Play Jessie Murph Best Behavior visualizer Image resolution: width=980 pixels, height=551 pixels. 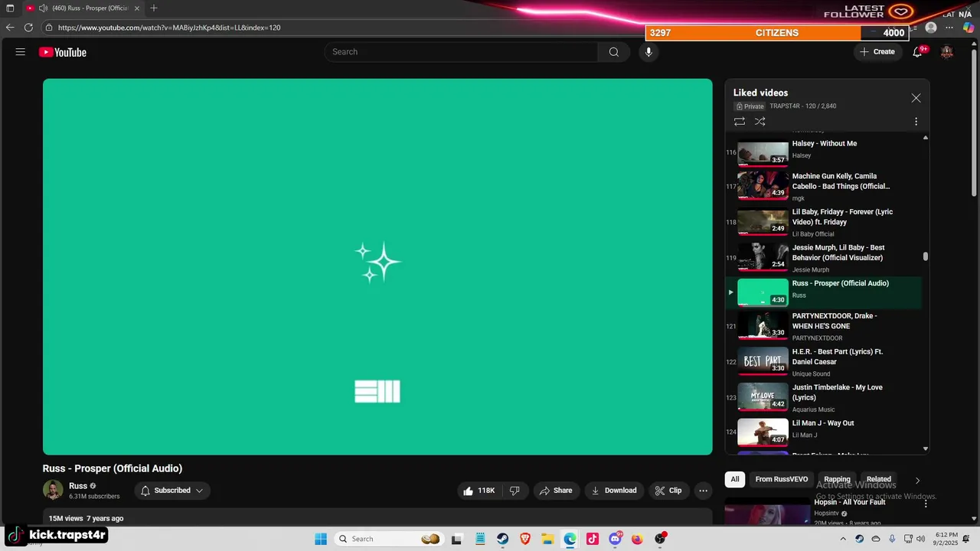[x=824, y=258]
